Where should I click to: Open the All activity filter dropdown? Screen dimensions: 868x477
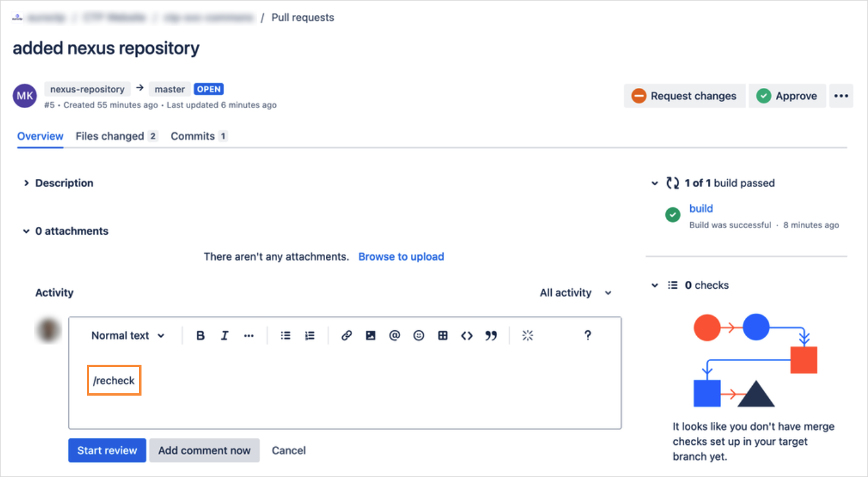574,292
